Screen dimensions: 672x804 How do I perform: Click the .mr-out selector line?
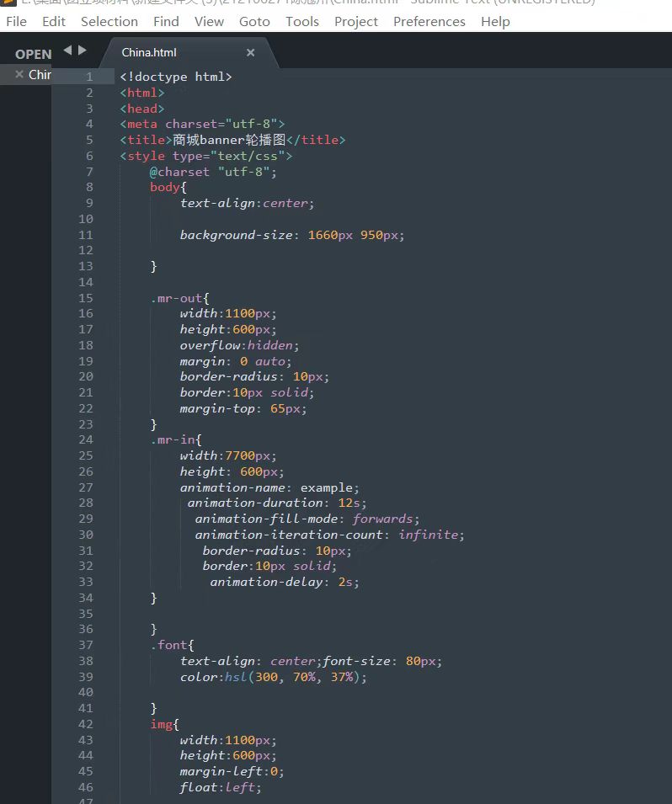click(179, 298)
